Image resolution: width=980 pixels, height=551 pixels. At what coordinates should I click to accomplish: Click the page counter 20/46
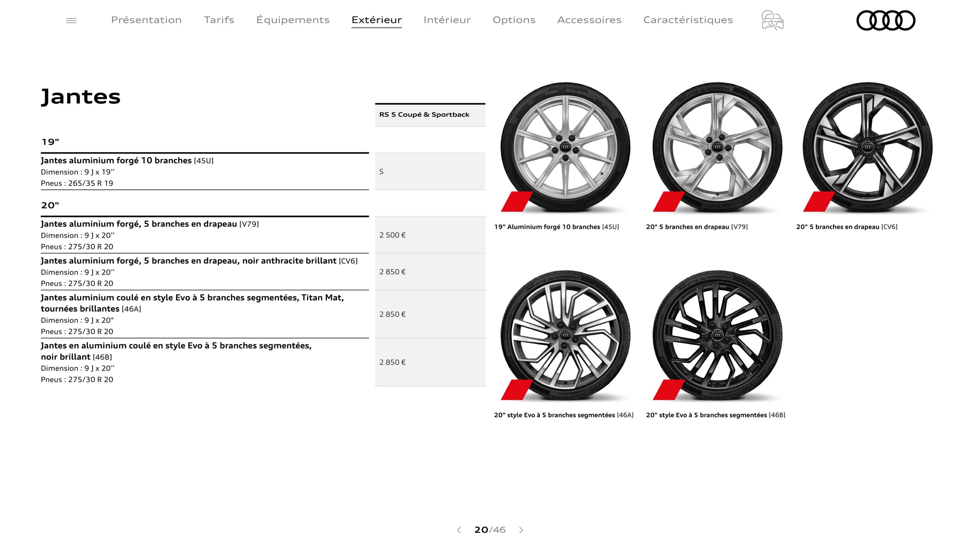(x=490, y=530)
